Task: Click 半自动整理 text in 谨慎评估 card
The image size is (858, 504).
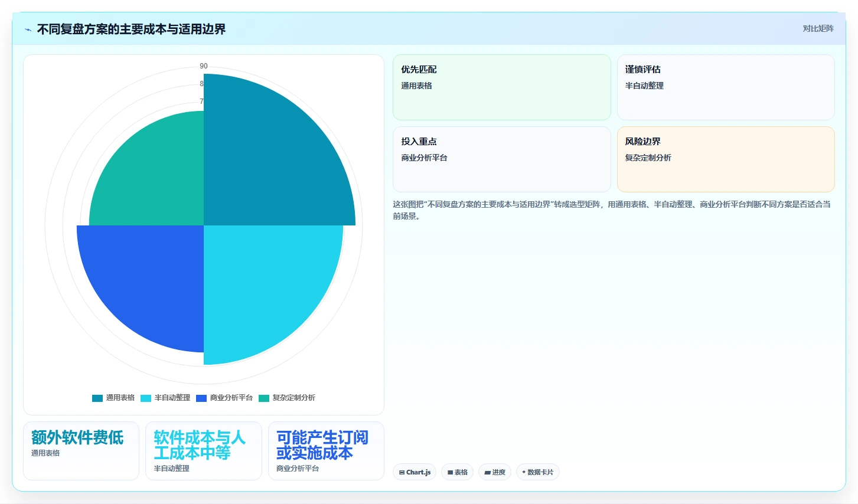Action: (x=644, y=86)
